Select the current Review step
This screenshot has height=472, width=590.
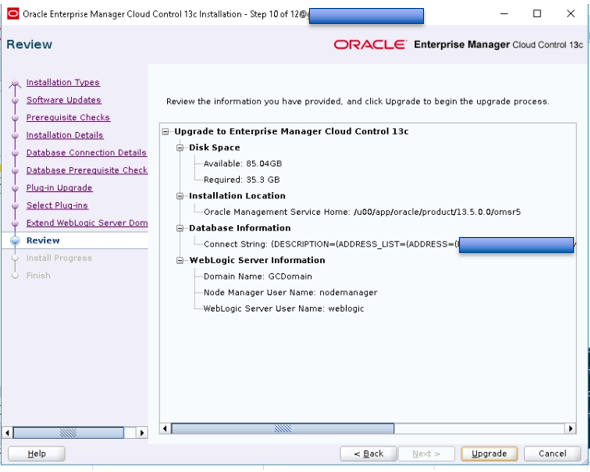coord(43,241)
